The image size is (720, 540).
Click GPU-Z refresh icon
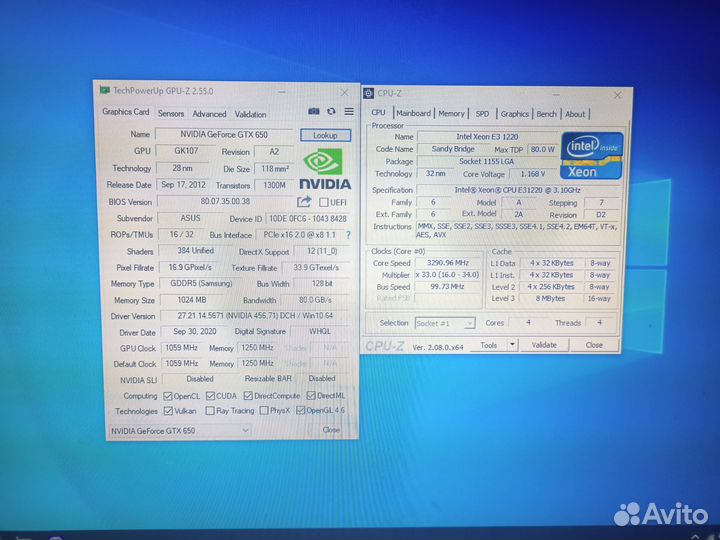click(331, 112)
